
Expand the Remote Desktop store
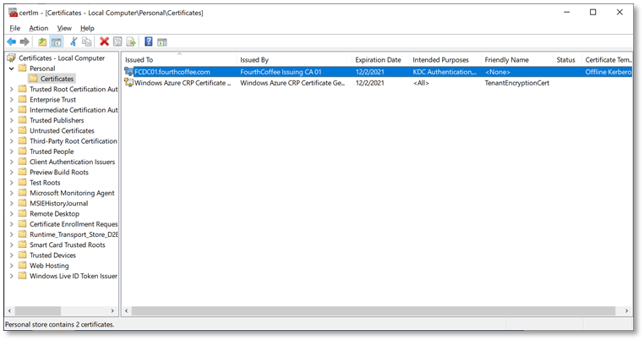click(x=11, y=214)
